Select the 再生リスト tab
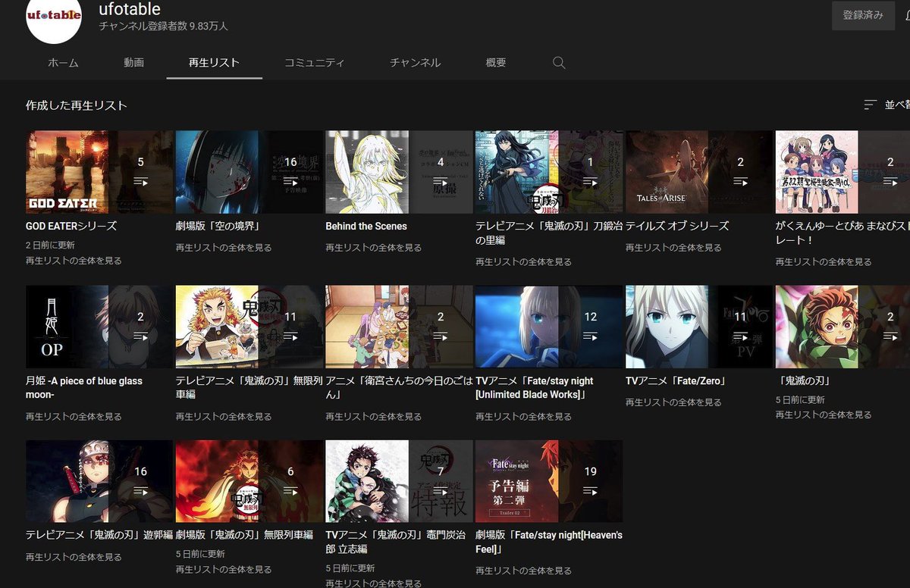 click(x=214, y=63)
